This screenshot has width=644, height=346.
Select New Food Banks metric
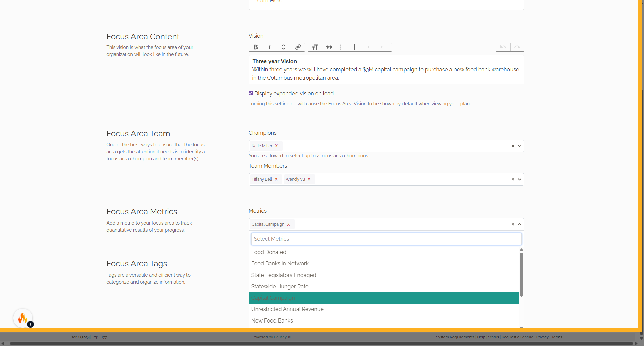click(x=384, y=321)
